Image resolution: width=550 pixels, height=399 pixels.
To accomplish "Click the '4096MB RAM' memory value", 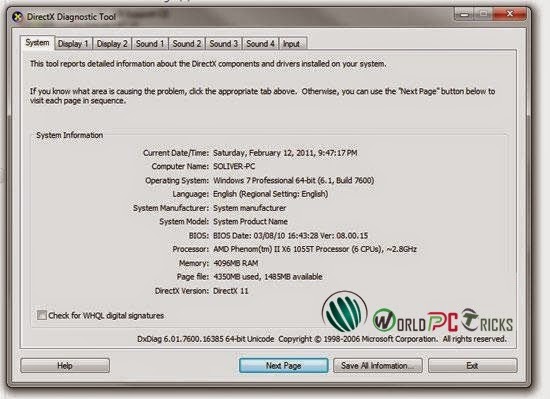I will 236,263.
